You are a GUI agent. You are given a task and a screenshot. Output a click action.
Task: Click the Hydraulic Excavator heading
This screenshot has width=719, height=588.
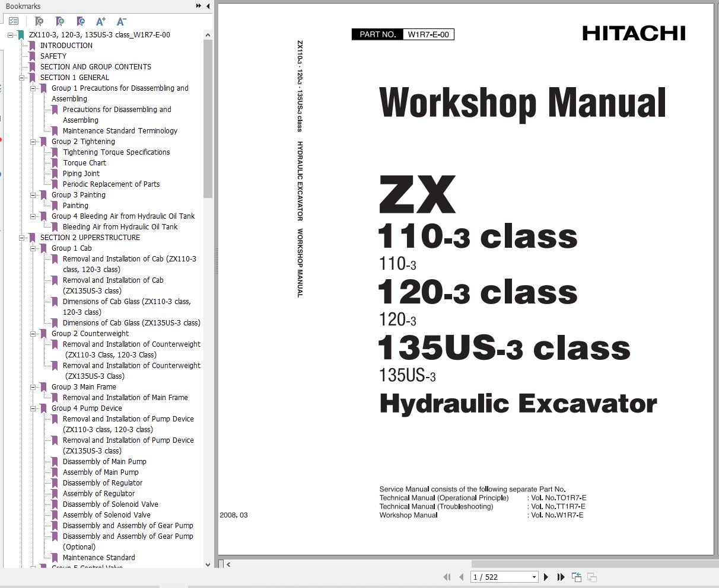pos(518,404)
